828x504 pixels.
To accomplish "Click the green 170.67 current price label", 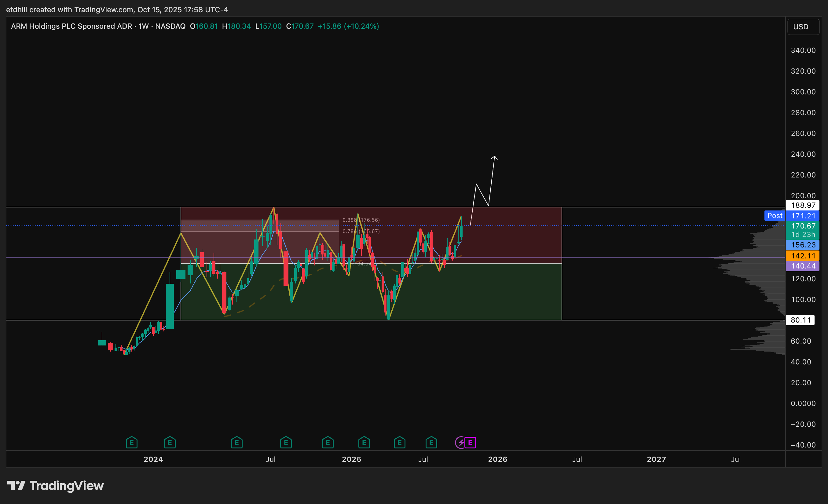I will (x=803, y=226).
